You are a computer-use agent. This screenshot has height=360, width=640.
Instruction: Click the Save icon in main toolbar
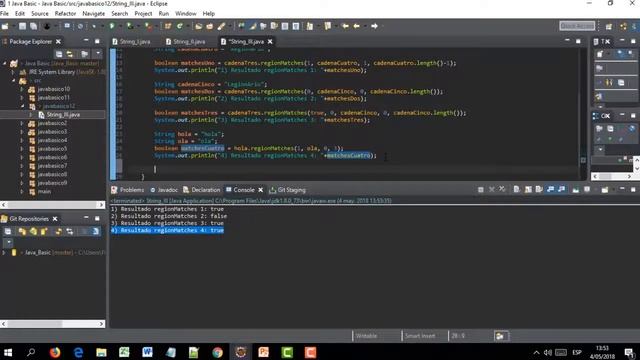click(22, 26)
